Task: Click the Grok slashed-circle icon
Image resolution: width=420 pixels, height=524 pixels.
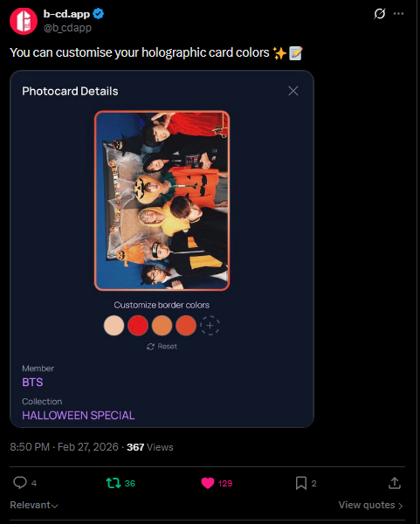Action: coord(379,14)
